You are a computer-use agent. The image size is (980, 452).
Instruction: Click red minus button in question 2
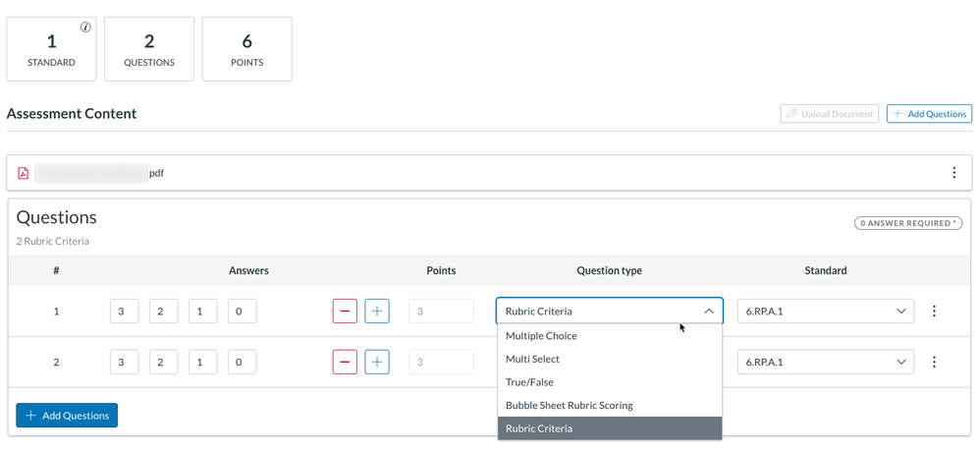345,363
